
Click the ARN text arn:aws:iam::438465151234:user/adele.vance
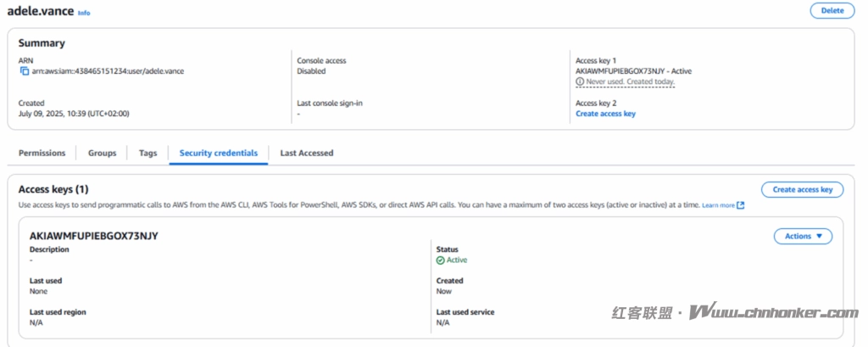click(108, 71)
